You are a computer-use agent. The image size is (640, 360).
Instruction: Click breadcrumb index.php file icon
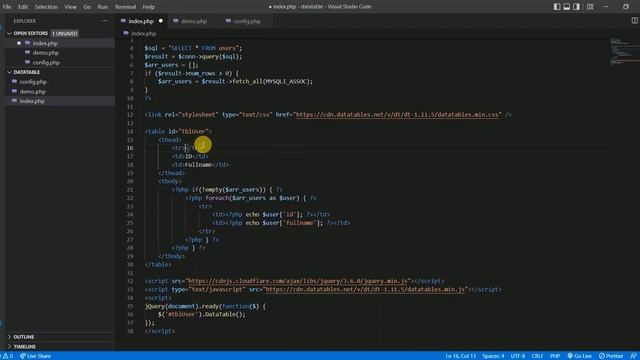pyautogui.click(x=126, y=33)
